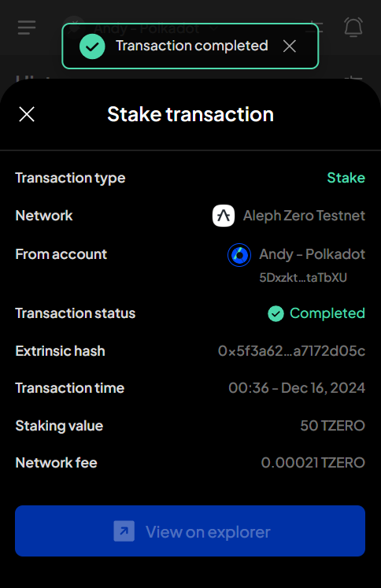
Task: Click the 50 TZERO staking value
Action: 333,426
